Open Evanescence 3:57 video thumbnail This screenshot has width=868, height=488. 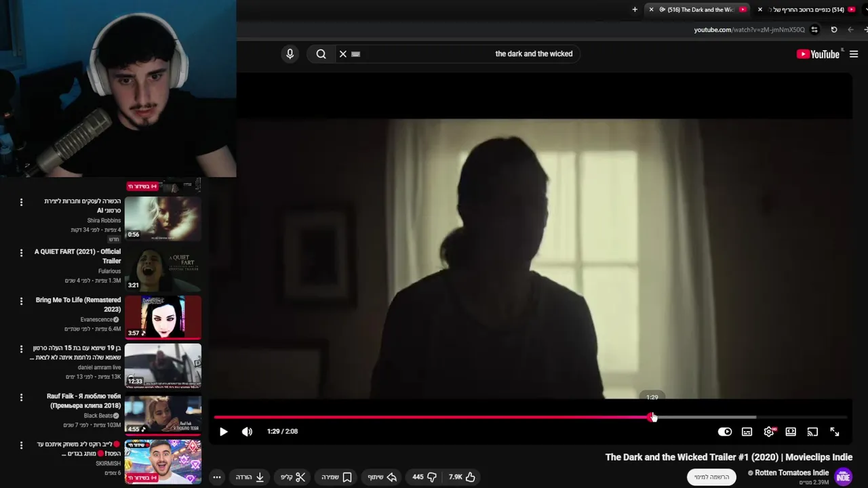tap(163, 317)
